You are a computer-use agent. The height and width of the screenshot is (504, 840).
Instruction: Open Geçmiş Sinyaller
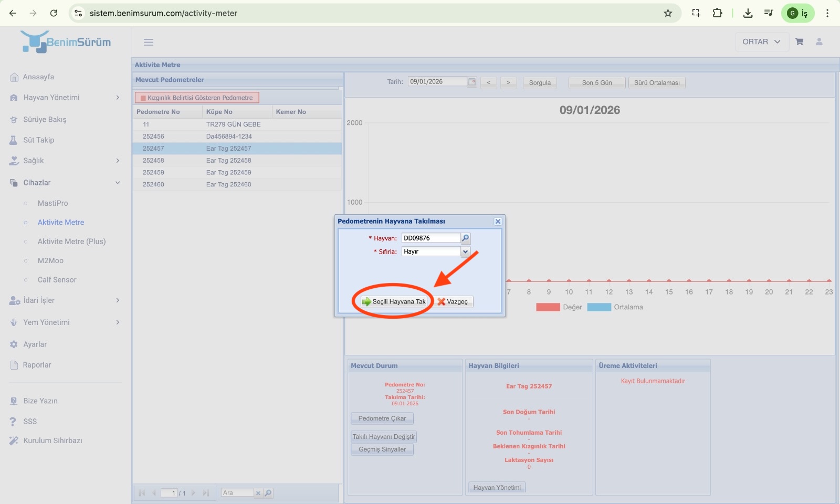(x=382, y=449)
